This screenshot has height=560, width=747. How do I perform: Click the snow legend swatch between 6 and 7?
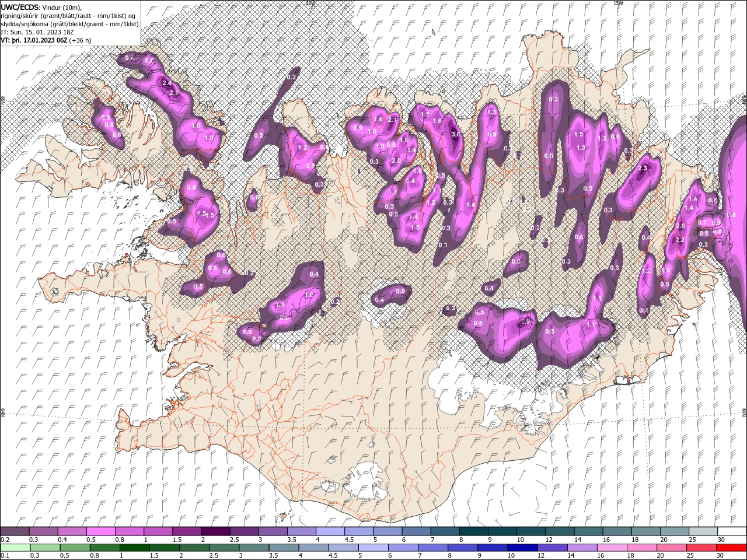(x=416, y=531)
